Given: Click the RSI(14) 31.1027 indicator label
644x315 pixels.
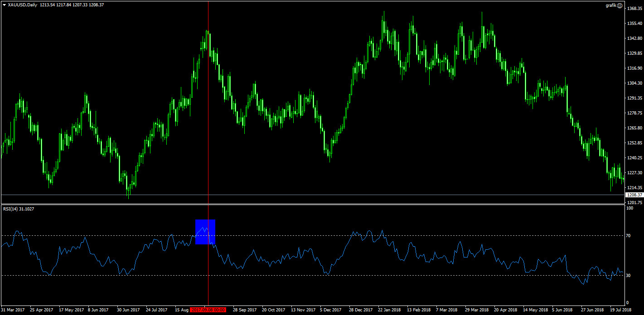Looking at the screenshot, I should click(x=19, y=209).
